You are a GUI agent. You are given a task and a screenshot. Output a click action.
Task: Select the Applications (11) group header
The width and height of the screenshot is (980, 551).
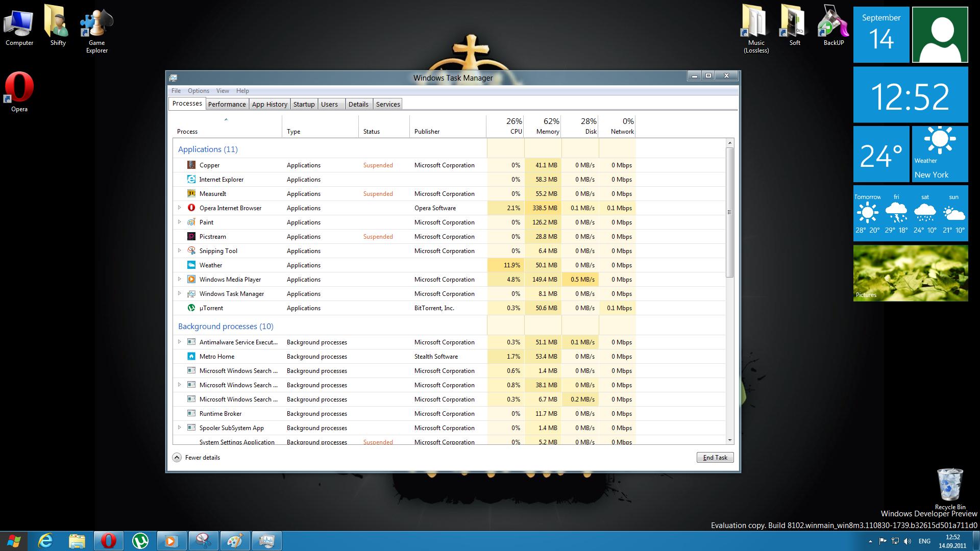[x=208, y=149]
